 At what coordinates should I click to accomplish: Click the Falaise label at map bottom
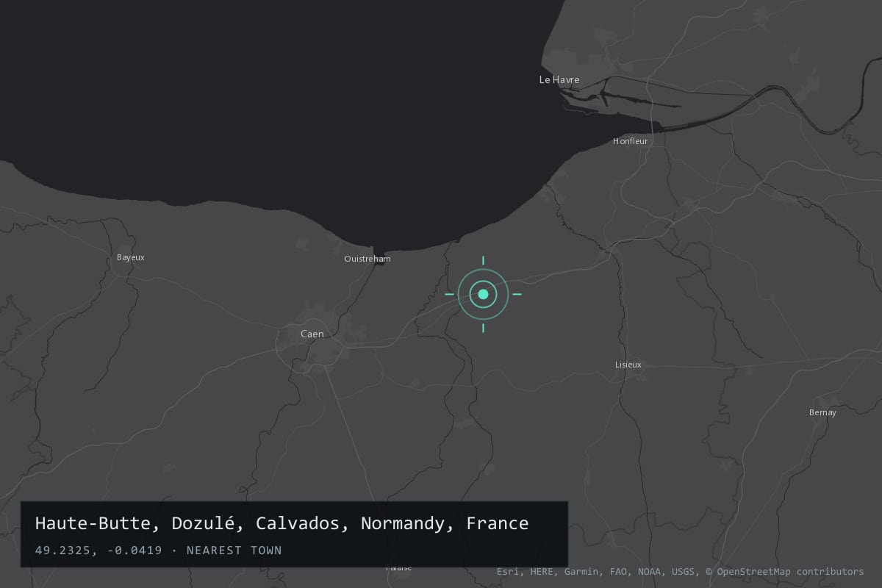click(399, 567)
